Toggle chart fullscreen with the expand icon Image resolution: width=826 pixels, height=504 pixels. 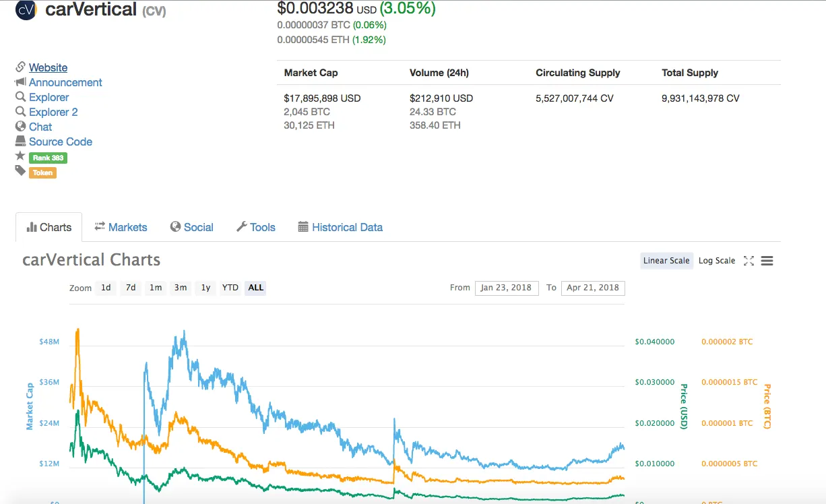coord(749,261)
